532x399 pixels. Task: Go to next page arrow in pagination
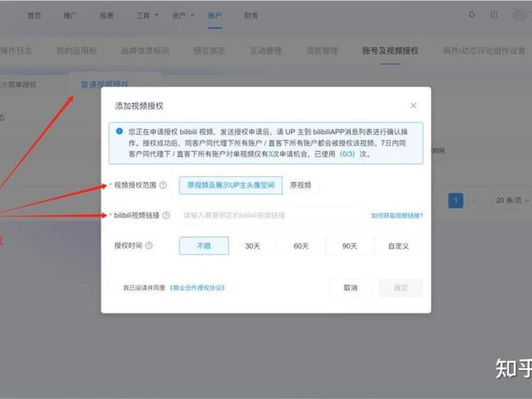475,200
